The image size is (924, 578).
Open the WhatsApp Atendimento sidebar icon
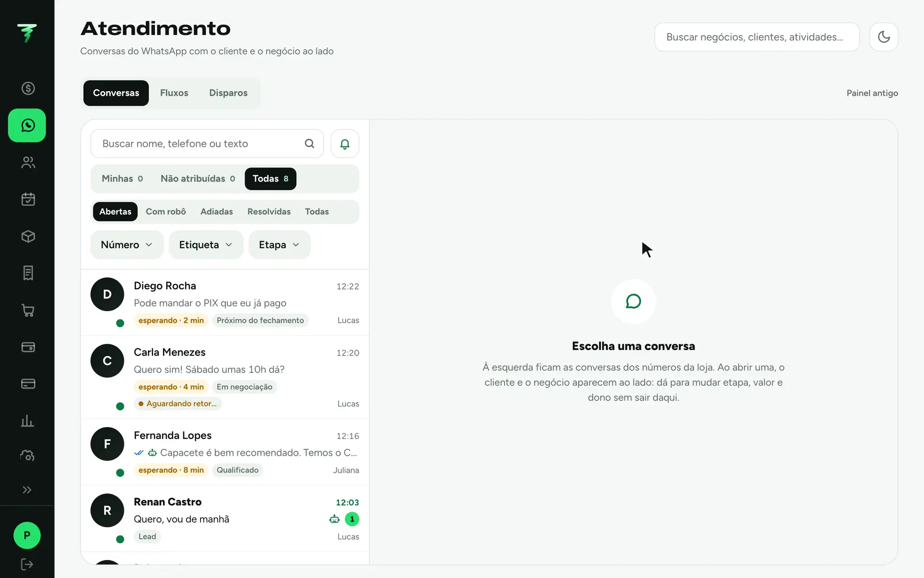(x=27, y=125)
